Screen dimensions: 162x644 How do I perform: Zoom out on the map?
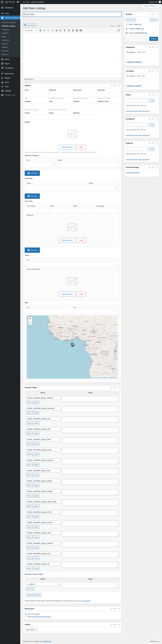coord(30,323)
